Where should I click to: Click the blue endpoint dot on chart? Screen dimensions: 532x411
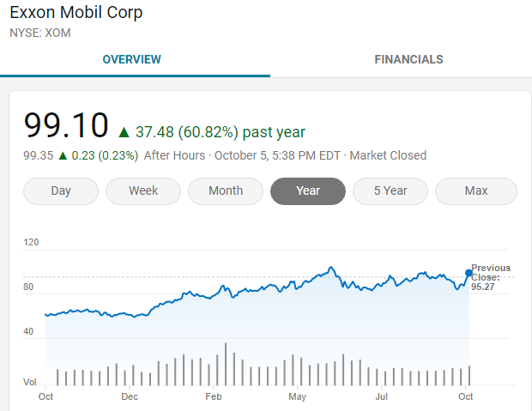pos(469,273)
